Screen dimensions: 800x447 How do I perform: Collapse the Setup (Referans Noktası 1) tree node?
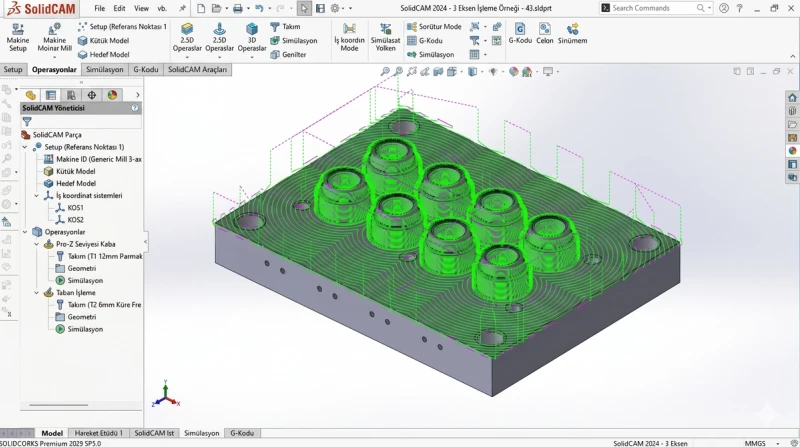(25, 147)
